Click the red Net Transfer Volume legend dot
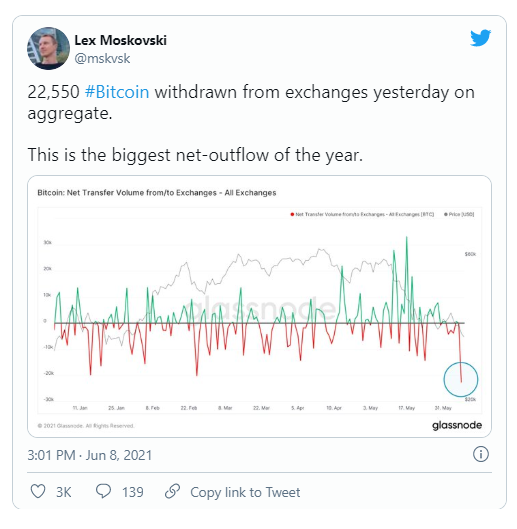 (x=292, y=214)
